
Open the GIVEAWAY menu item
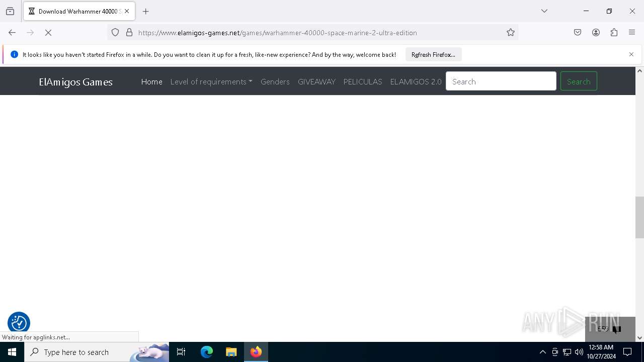pos(316,81)
